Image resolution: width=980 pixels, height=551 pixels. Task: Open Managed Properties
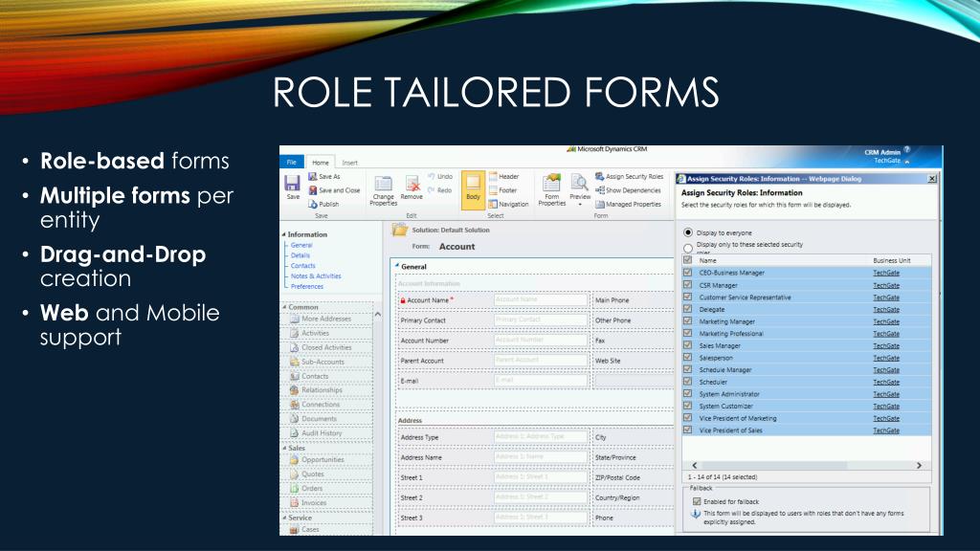[628, 205]
